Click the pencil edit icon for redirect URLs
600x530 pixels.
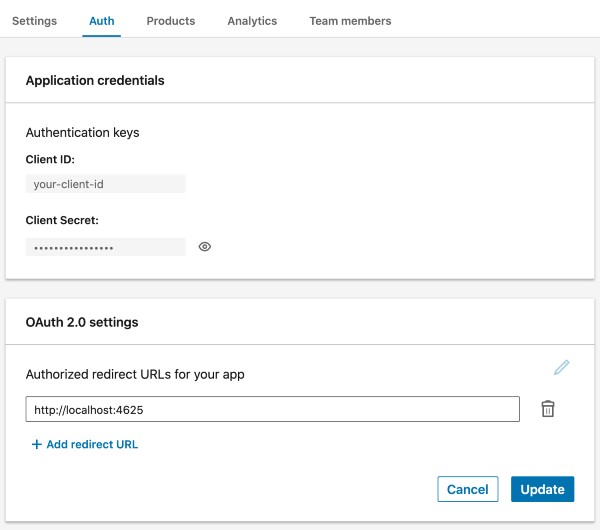[x=561, y=367]
